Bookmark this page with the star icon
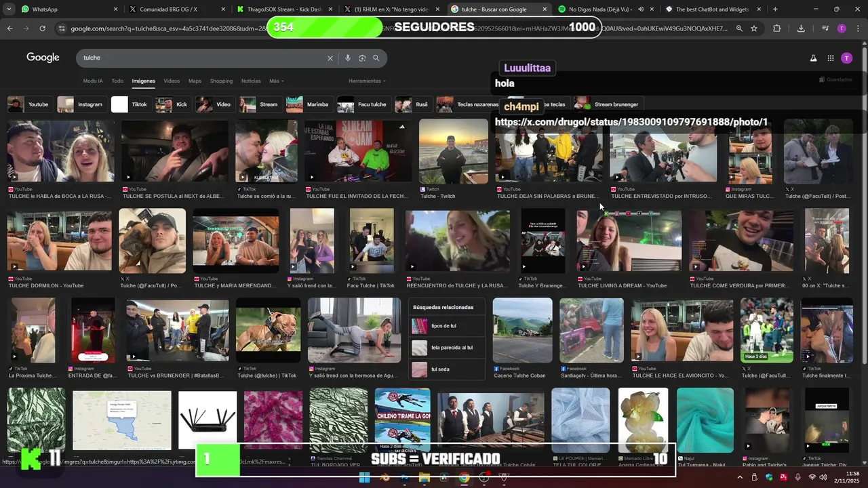868x488 pixels. (x=753, y=28)
